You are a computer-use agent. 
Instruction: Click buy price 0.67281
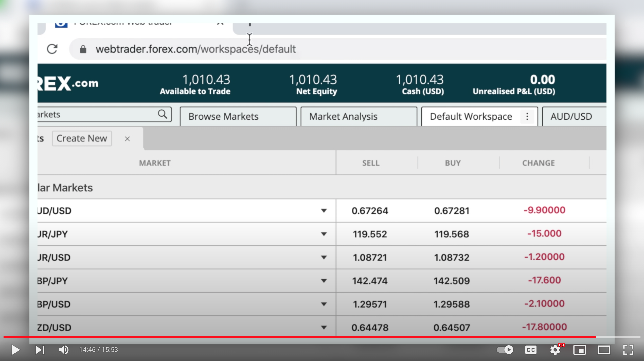pyautogui.click(x=452, y=211)
